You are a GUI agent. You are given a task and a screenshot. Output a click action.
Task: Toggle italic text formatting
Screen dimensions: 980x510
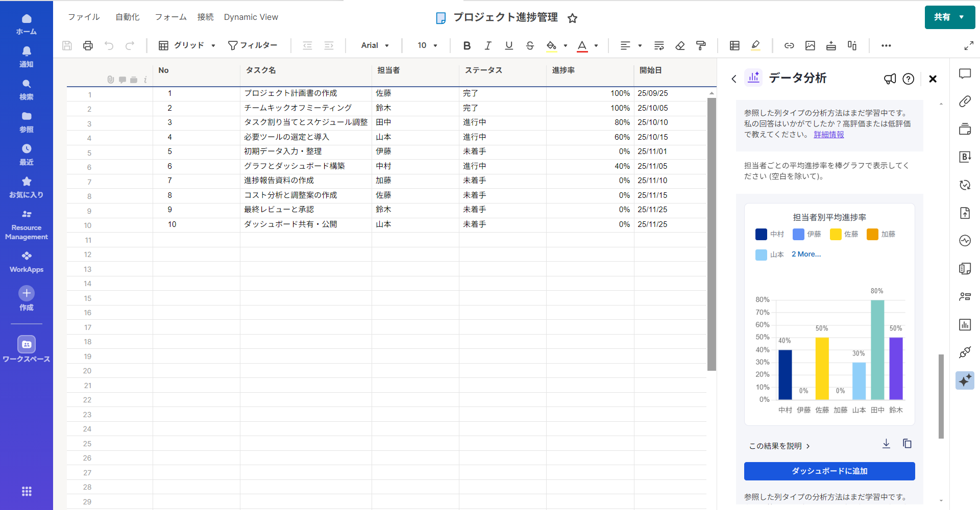(x=488, y=46)
